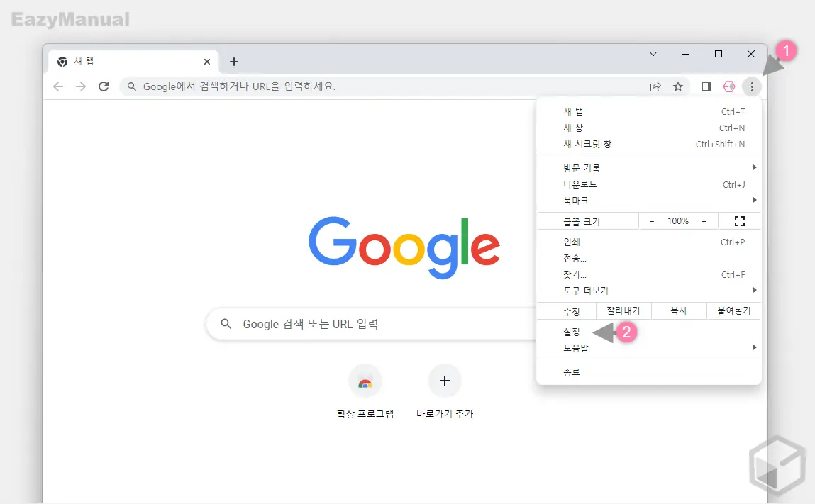Select the 새 탭 browser tab

click(x=133, y=62)
